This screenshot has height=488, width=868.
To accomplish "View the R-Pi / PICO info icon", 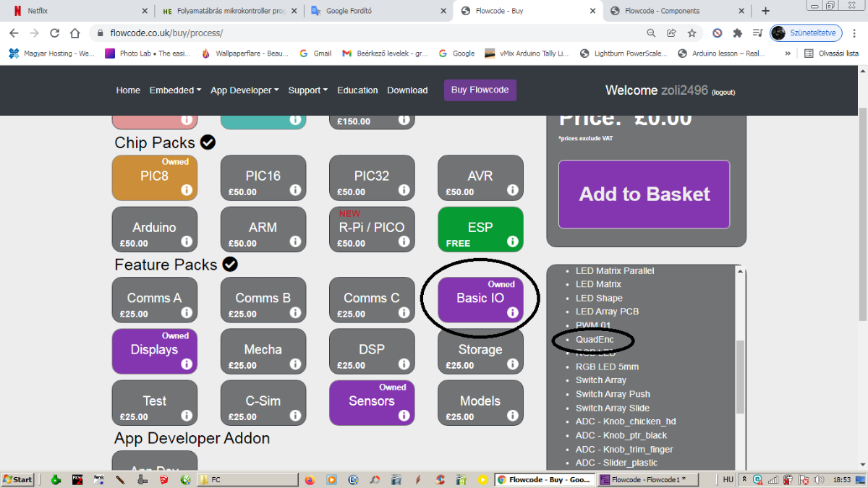I will [404, 241].
